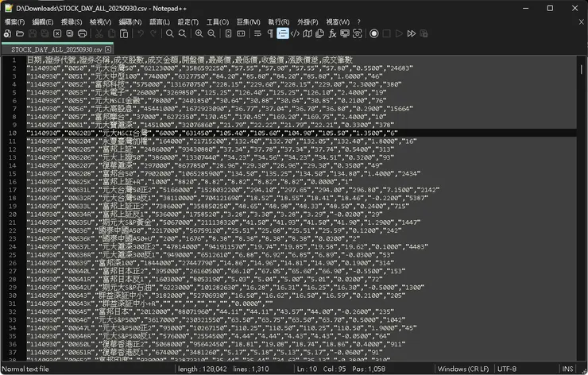Image resolution: width=588 pixels, height=375 pixels.
Task: Click the Save recorded macro icon
Action: point(424,33)
